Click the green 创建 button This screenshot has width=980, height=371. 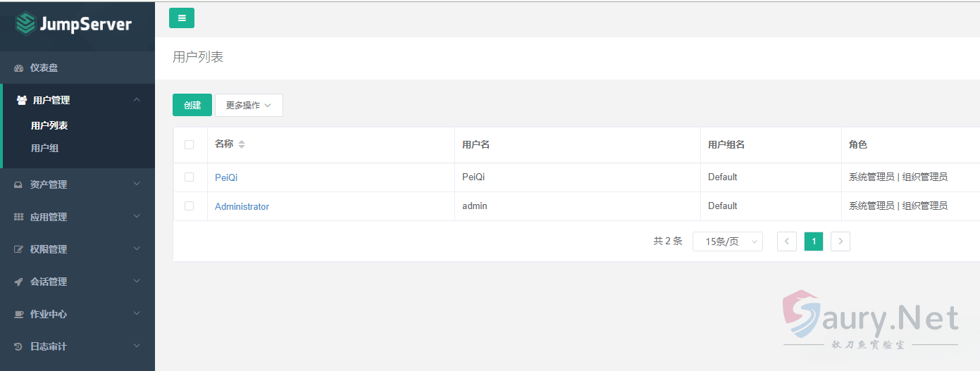pos(192,106)
